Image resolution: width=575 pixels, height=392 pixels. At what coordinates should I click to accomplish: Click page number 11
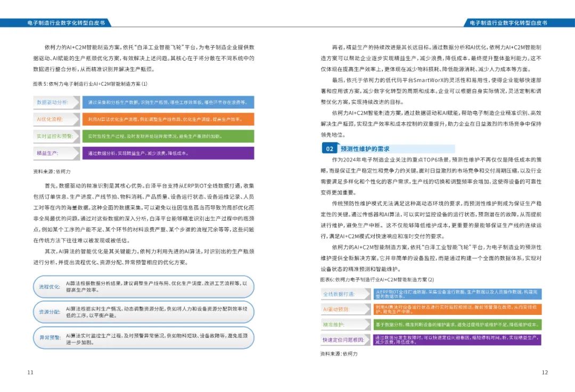click(30, 372)
